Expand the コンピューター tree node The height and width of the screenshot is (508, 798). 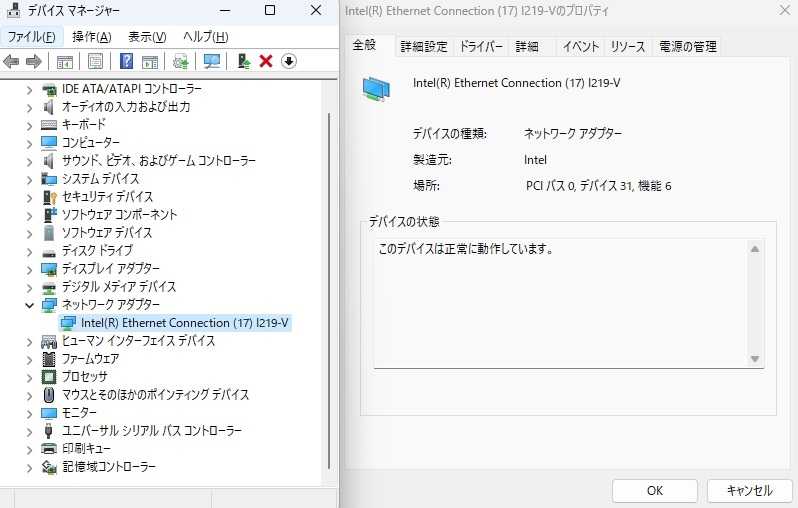point(30,143)
